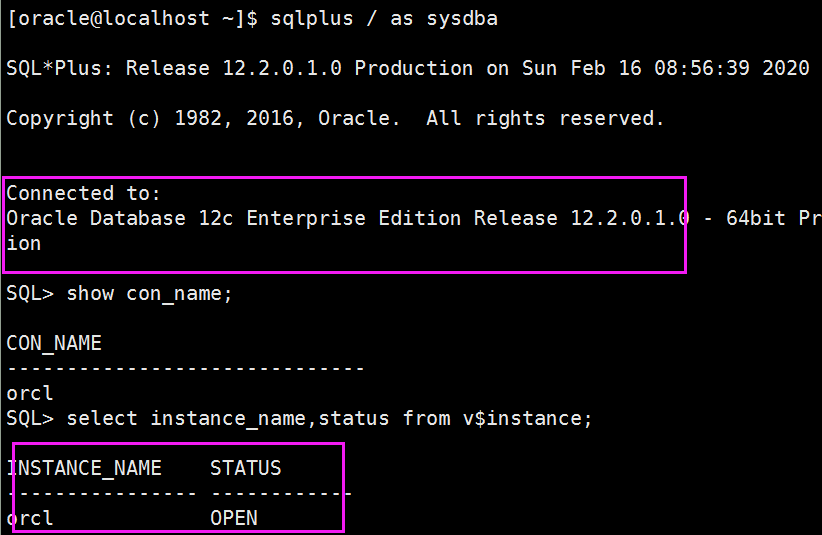Click the 'orcl' value under CON_NAME

(30, 394)
